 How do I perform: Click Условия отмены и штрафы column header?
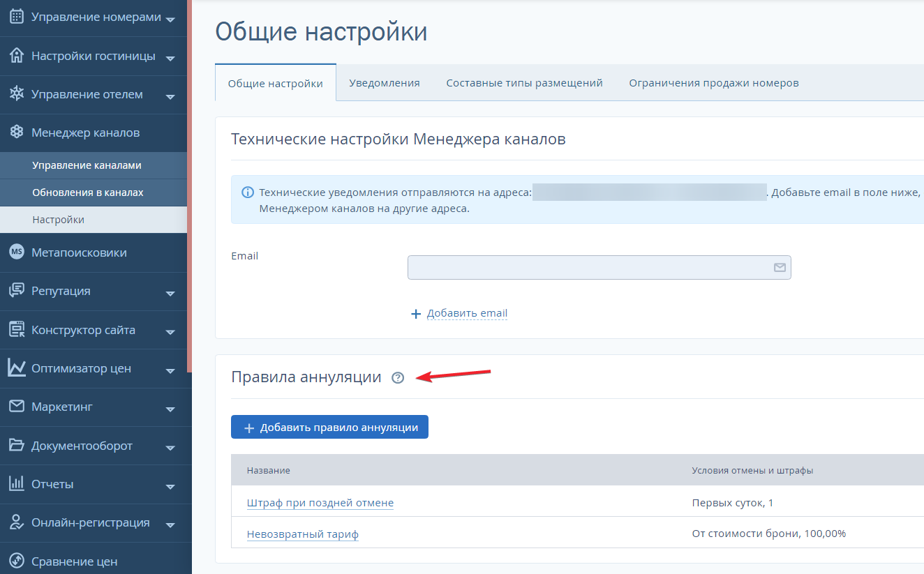click(752, 471)
